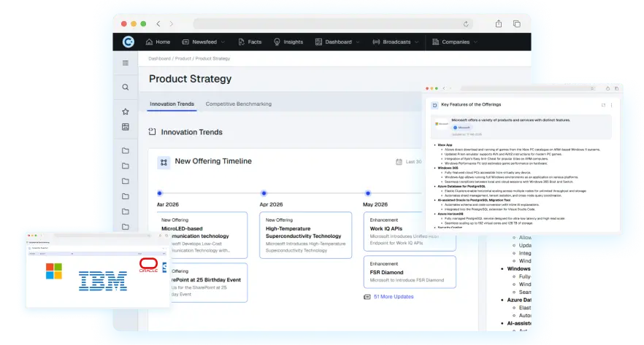This screenshot has width=644, height=345.
Task: Open the Broadcasts dropdown chevron
Action: click(416, 42)
